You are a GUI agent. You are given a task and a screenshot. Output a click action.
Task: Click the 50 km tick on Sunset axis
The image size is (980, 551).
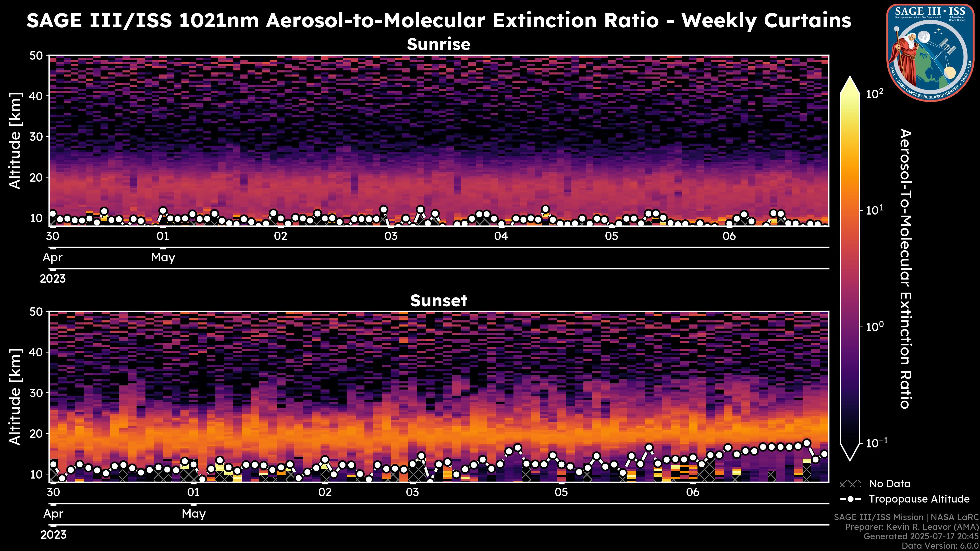pos(37,312)
